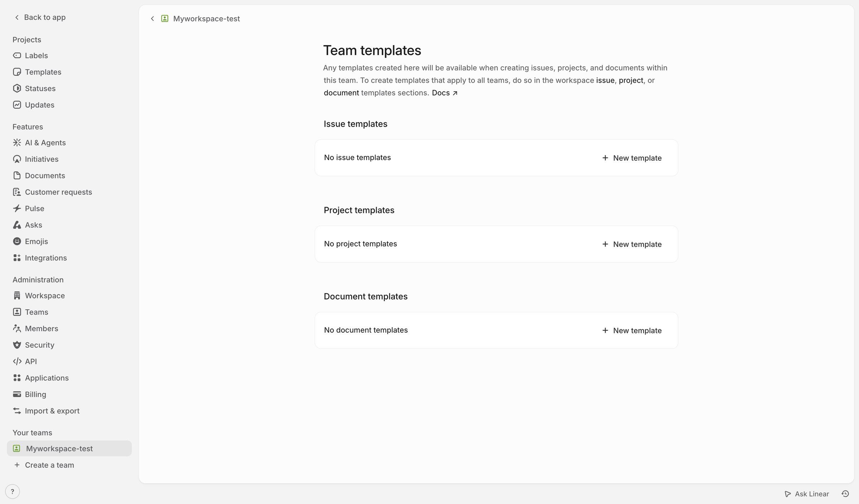859x504 pixels.
Task: Click the back chevron beside Myworkspace-test header
Action: (x=152, y=19)
